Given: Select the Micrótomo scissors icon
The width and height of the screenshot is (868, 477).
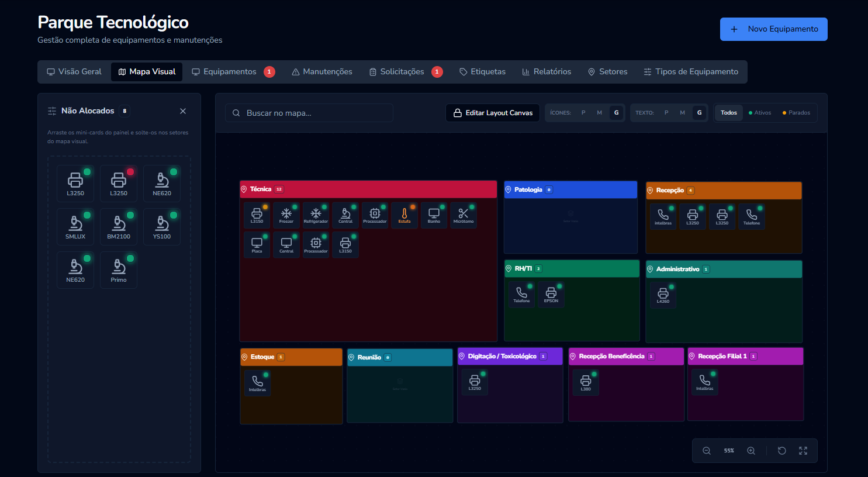Looking at the screenshot, I should (x=464, y=215).
